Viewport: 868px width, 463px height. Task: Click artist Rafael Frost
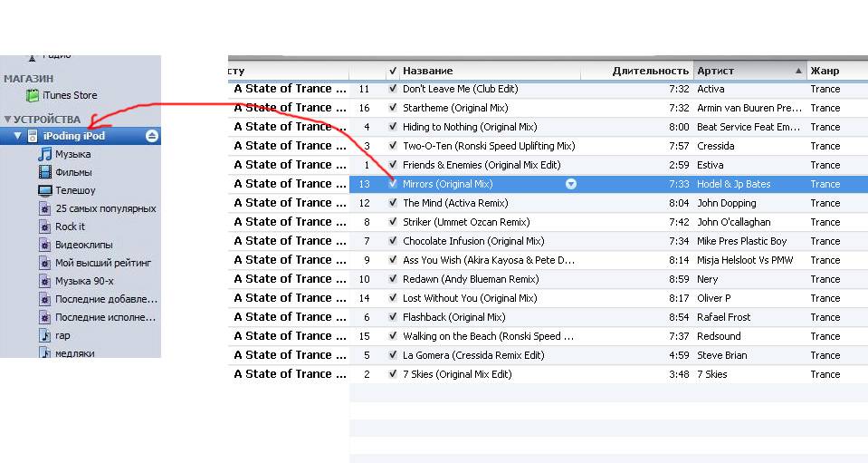[x=723, y=317]
